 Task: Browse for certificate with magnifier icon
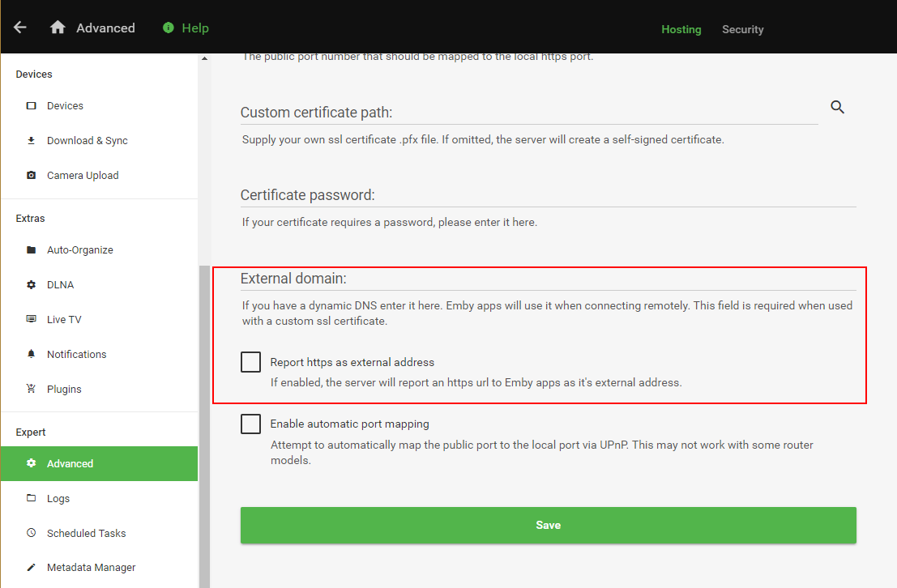click(838, 107)
